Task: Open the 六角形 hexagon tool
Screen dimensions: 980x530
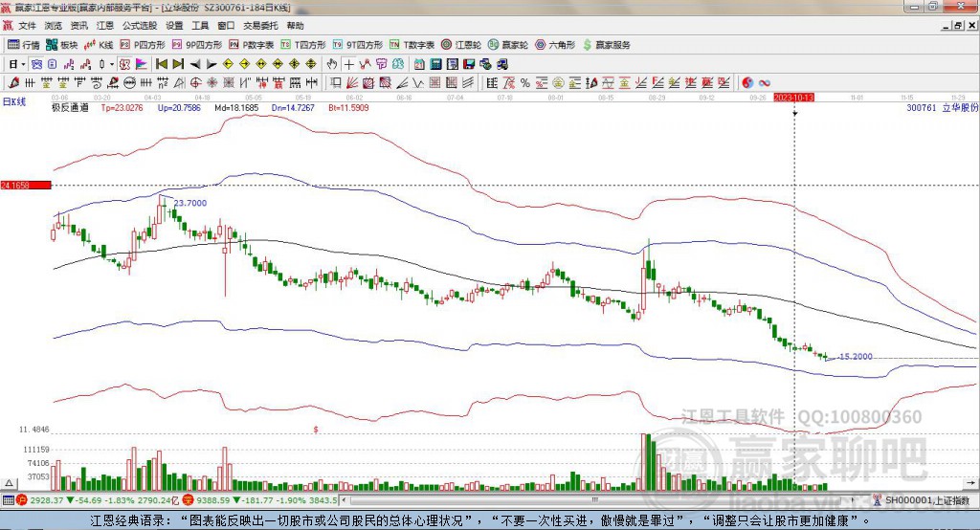Action: click(555, 45)
